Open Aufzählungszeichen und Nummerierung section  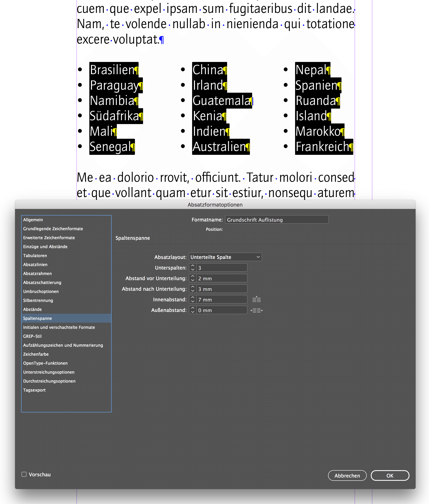coord(63,345)
